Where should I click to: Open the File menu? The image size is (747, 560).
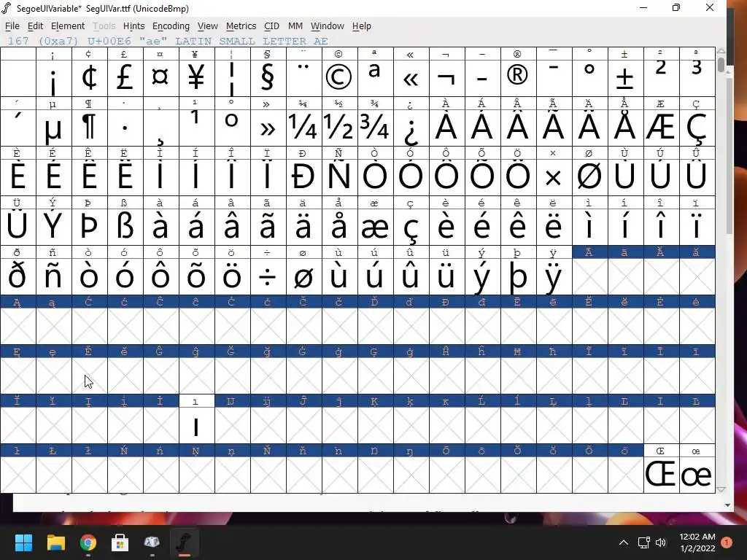tap(12, 26)
